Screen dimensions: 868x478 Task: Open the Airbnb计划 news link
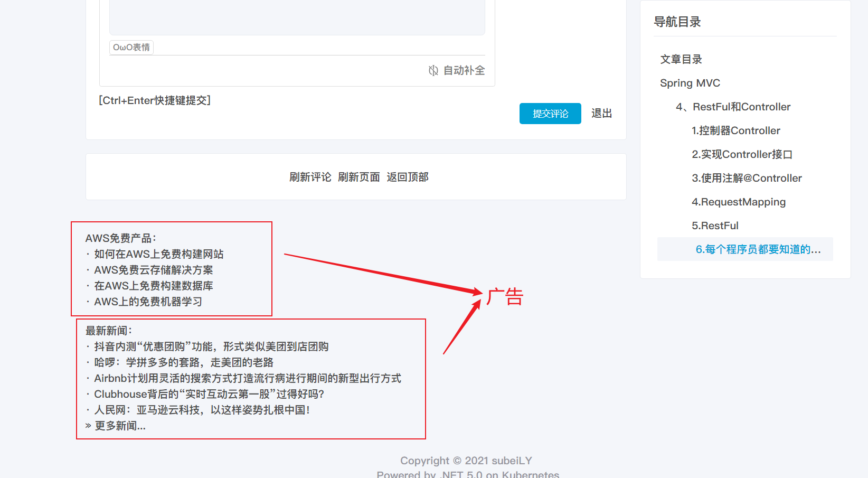(x=248, y=378)
